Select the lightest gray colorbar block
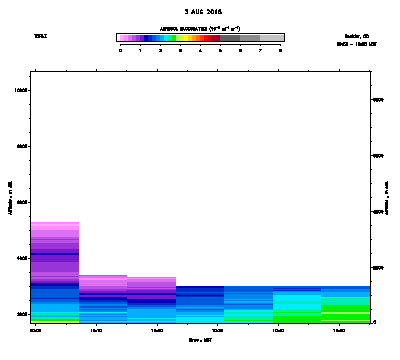The height and width of the screenshot is (360, 400). pyautogui.click(x=271, y=38)
